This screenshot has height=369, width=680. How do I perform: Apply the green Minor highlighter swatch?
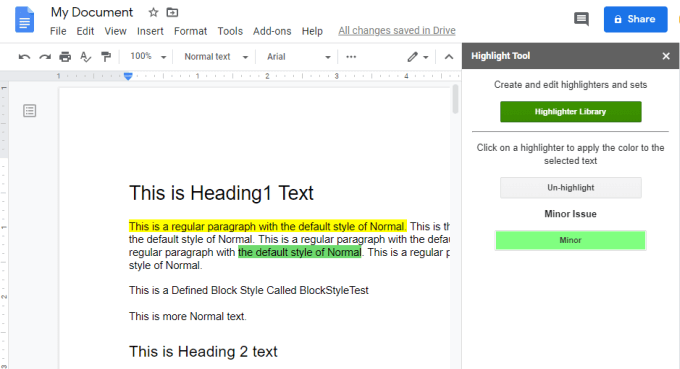click(x=570, y=240)
